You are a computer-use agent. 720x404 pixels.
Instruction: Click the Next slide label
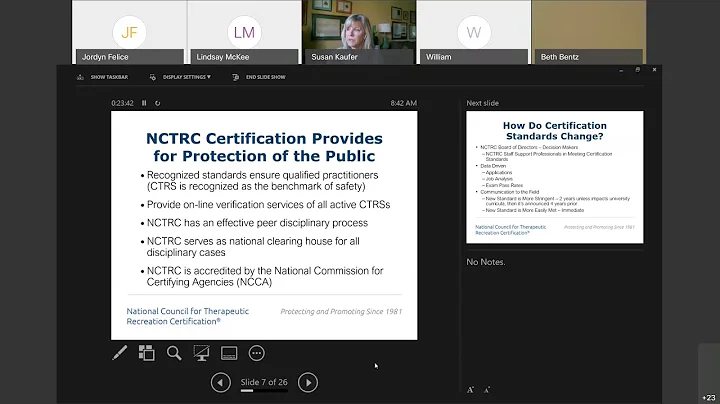(483, 103)
